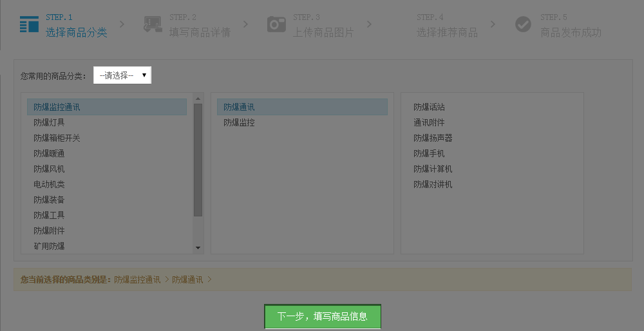
Task: Click the Step 1 category list icon
Action: pyautogui.click(x=29, y=24)
